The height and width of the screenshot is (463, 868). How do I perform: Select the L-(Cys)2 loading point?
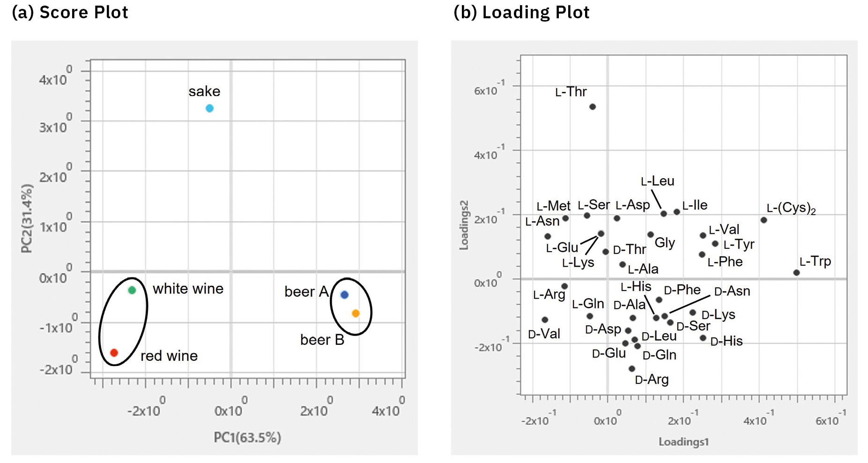764,220
